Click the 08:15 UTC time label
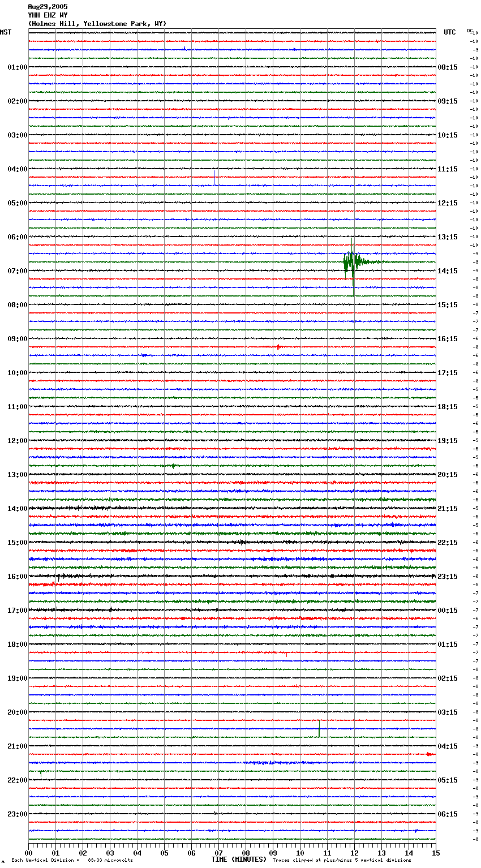 [448, 67]
